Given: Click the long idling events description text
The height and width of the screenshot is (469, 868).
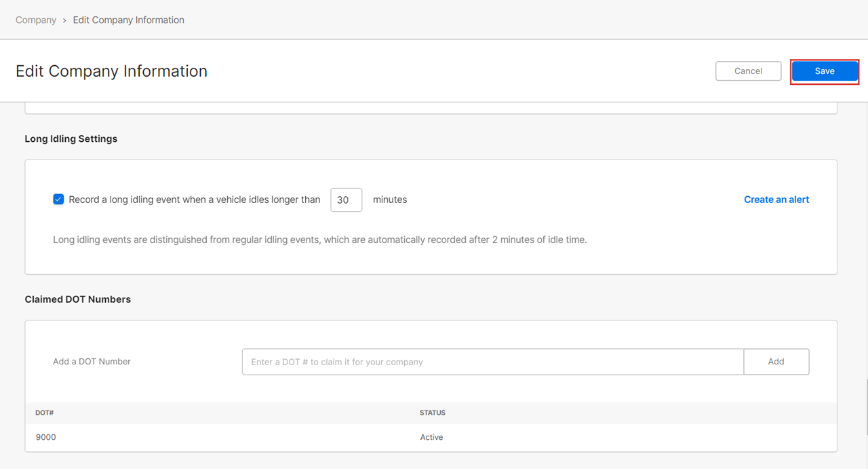Looking at the screenshot, I should [x=320, y=240].
